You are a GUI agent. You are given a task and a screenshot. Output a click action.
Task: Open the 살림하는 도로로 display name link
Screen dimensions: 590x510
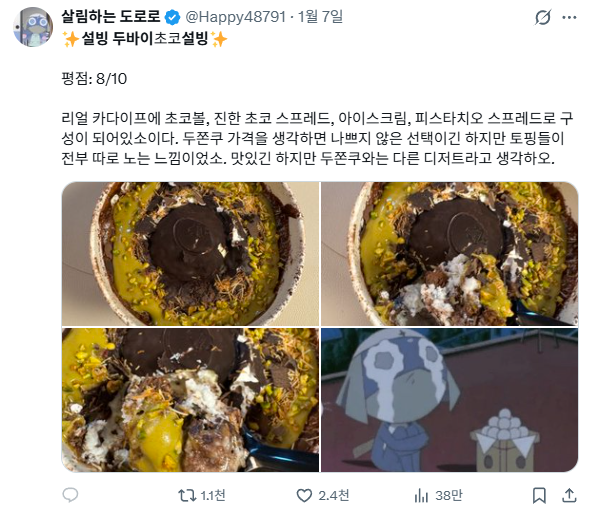(x=111, y=17)
